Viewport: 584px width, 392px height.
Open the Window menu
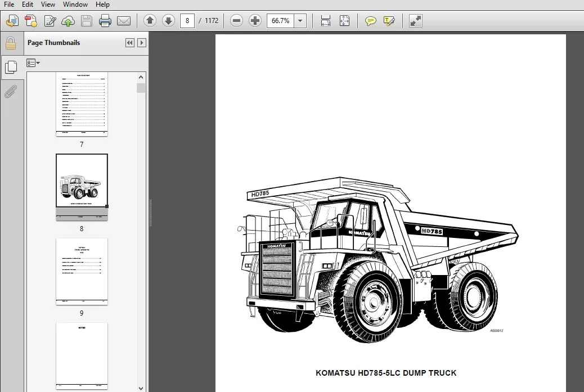[75, 4]
